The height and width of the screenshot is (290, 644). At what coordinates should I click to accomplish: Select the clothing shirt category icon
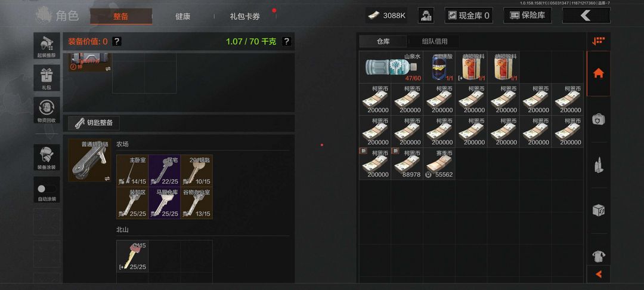pyautogui.click(x=599, y=257)
